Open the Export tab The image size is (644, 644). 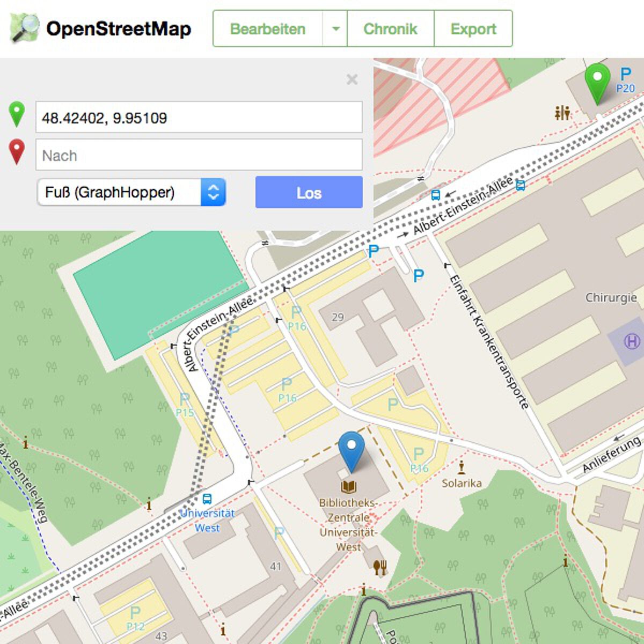tap(473, 29)
